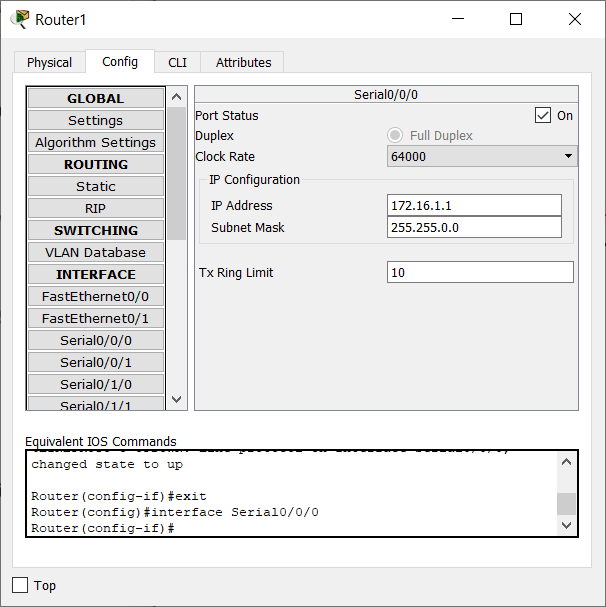Switch to the Attributes tab
The height and width of the screenshot is (607, 606).
(x=243, y=62)
